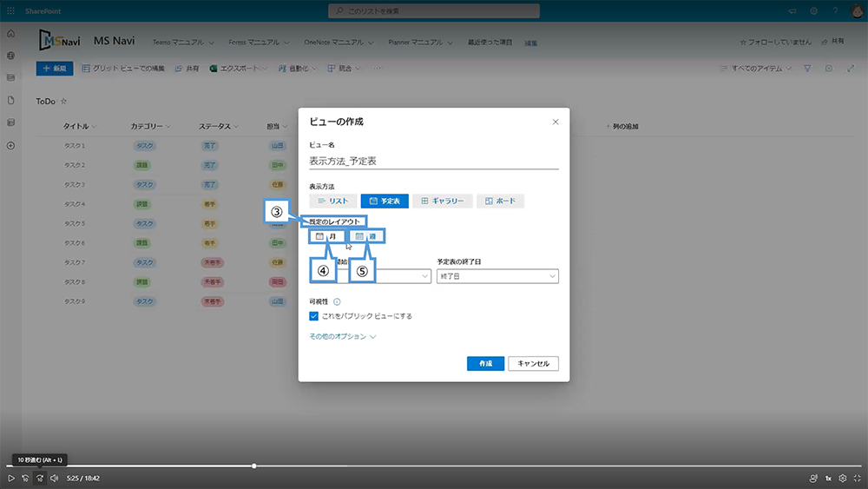Expand その他のオプション

(x=342, y=337)
